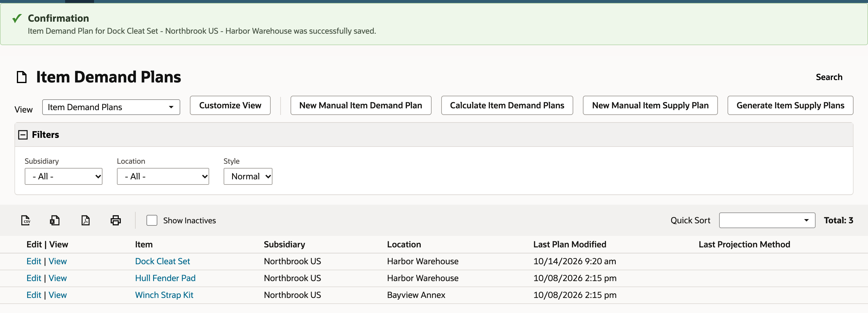868x313 pixels.
Task: Edit the Hull Fender Pad plan
Action: click(34, 278)
